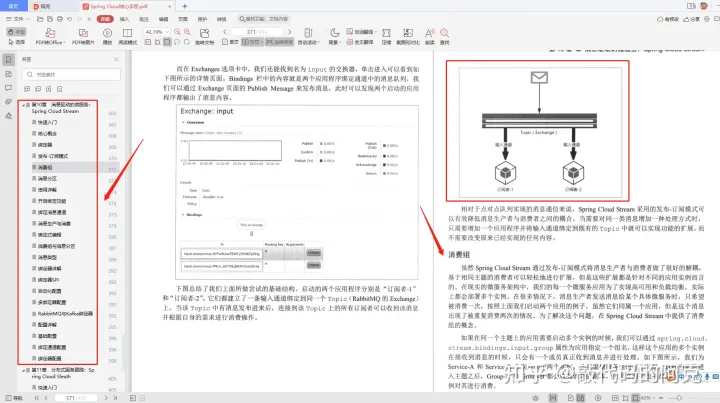720x403 pixels.
Task: Click the Share button
Action: (692, 19)
